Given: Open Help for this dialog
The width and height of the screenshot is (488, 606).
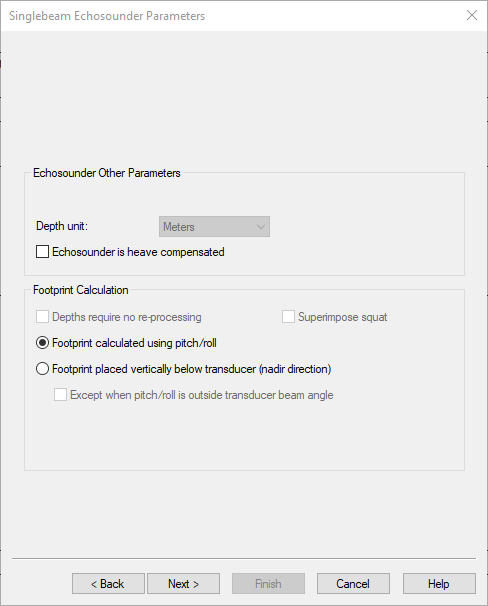Looking at the screenshot, I should coord(439,584).
